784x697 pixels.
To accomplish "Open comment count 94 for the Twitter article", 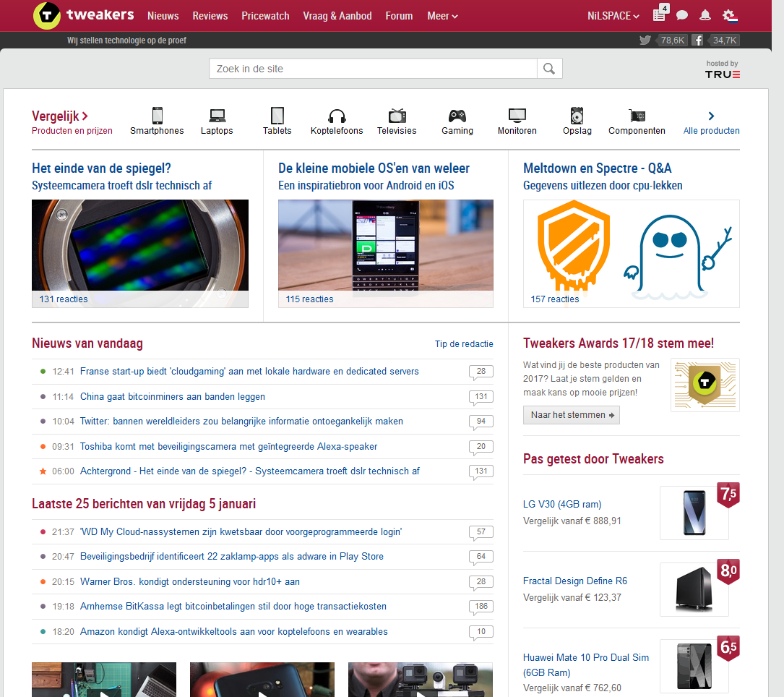I will click(x=481, y=422).
